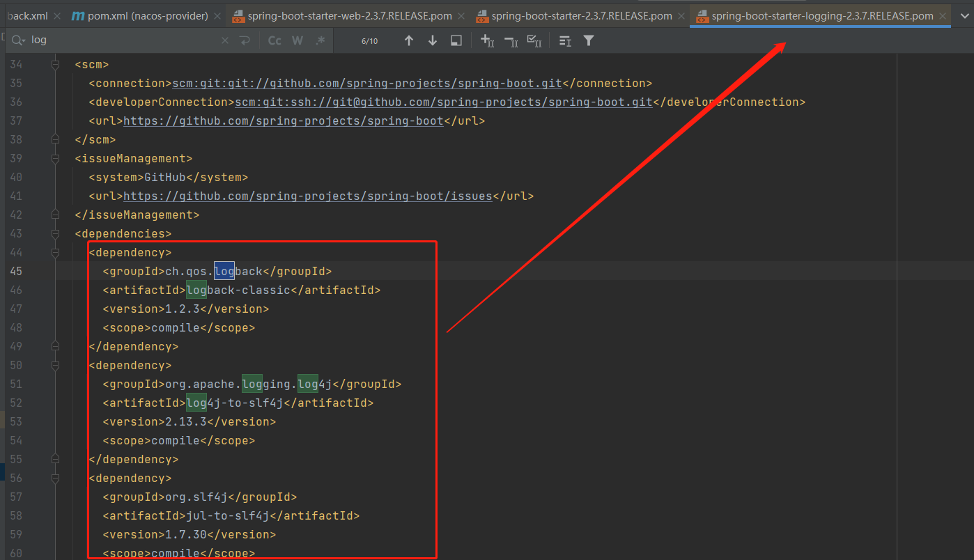Open spring-boot/issues URL link
This screenshot has width=974, height=560.
[x=308, y=196]
